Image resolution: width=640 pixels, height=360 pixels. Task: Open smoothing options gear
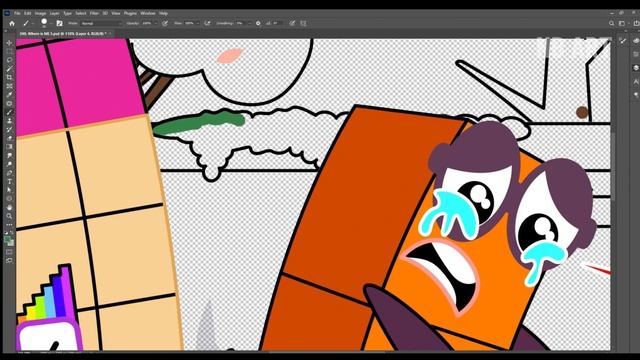258,23
